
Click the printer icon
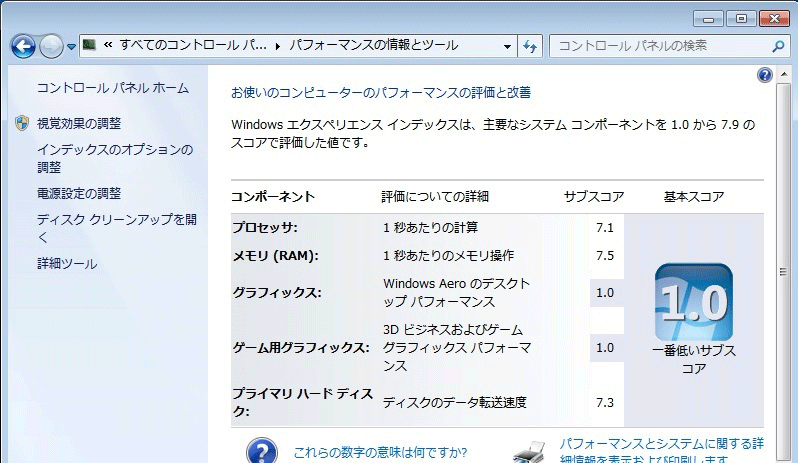528,452
